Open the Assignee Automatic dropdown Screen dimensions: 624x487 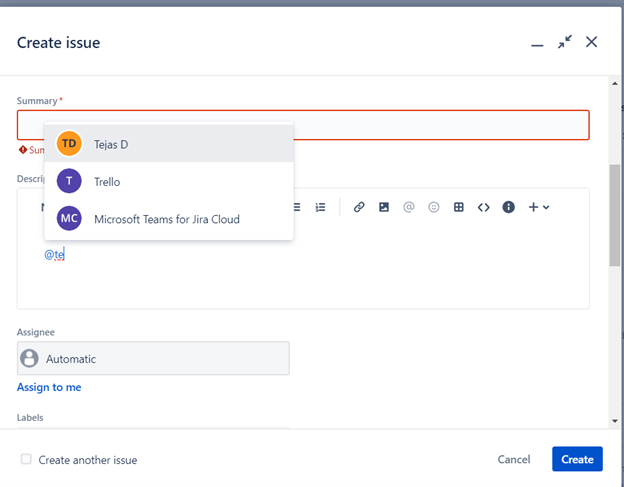click(x=153, y=358)
